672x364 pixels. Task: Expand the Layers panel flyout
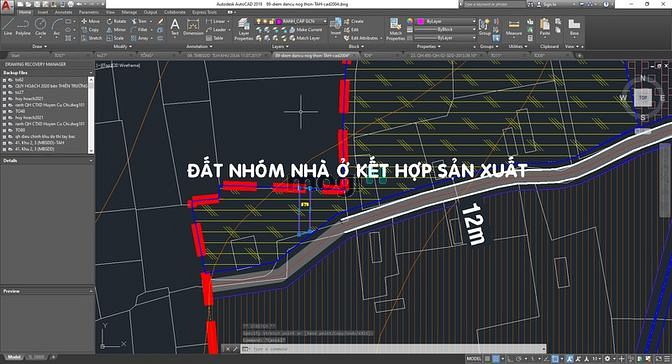click(281, 46)
